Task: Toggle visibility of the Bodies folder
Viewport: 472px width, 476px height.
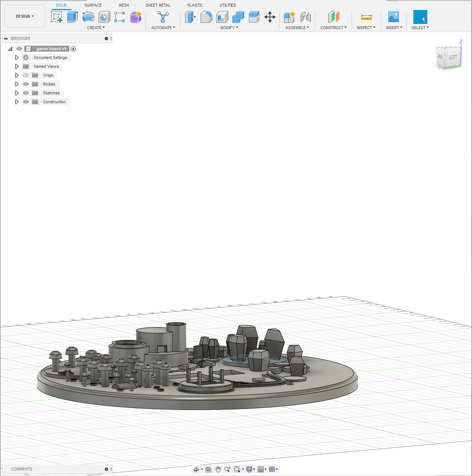Action: click(x=26, y=84)
